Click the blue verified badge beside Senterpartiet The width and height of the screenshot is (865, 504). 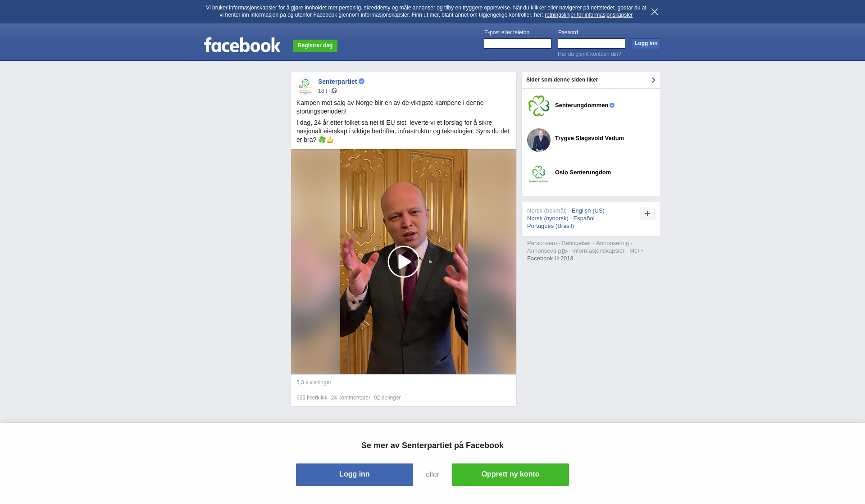[x=362, y=82]
